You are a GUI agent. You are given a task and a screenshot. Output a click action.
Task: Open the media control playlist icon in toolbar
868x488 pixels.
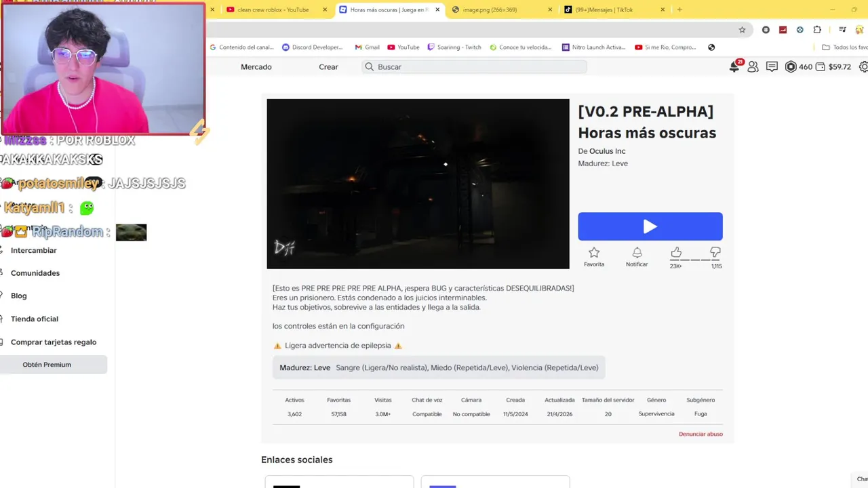pos(842,30)
